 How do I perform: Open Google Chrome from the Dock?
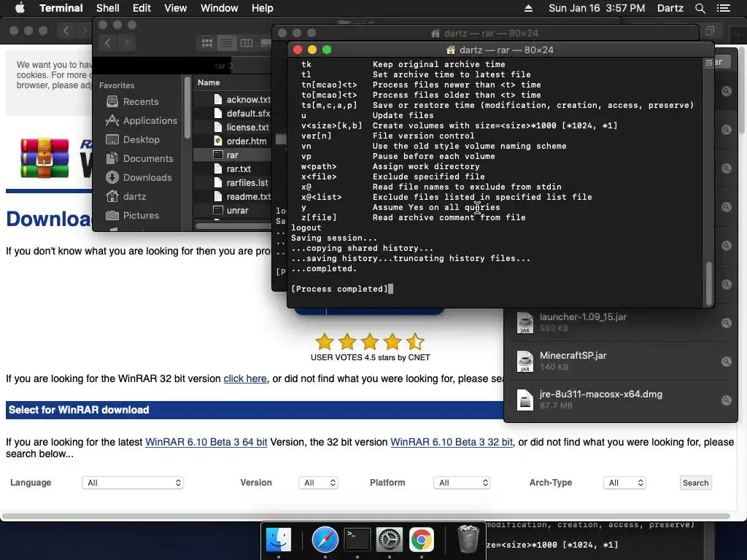coord(421,540)
